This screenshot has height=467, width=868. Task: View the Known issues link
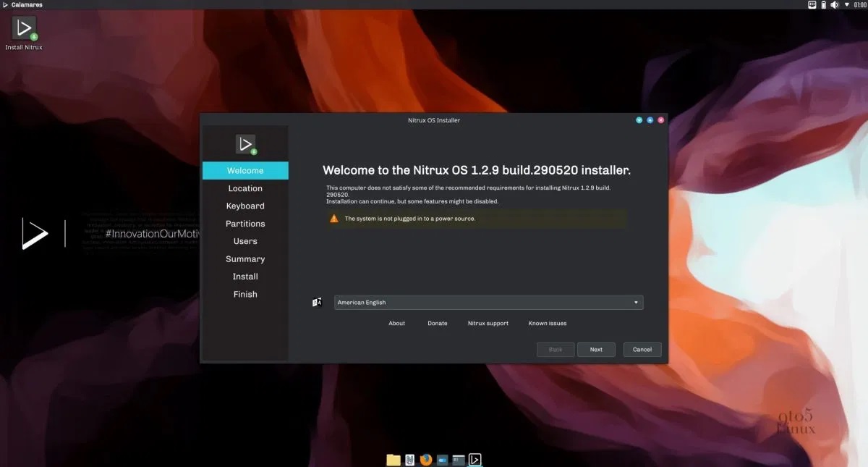pos(548,324)
